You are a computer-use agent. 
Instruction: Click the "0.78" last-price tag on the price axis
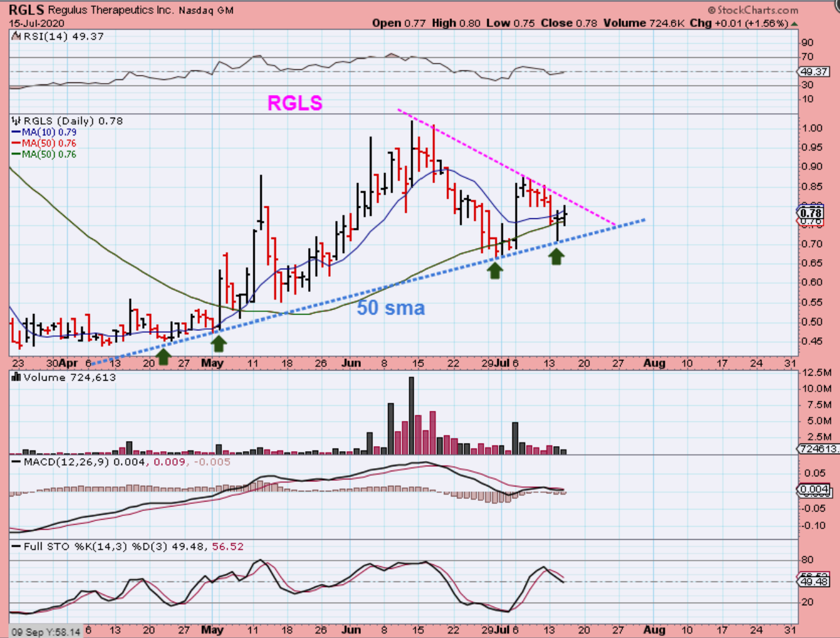point(811,213)
